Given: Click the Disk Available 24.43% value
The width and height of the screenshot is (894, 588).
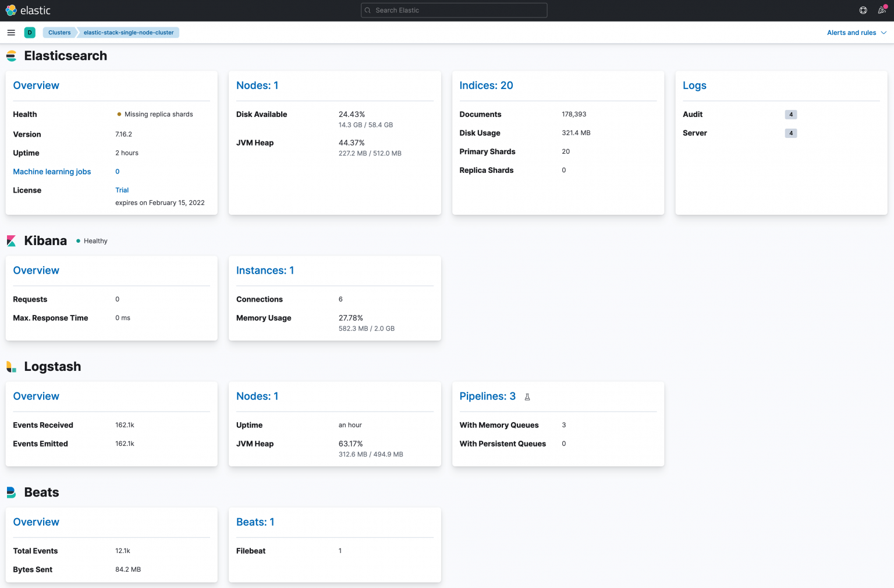Looking at the screenshot, I should point(352,115).
